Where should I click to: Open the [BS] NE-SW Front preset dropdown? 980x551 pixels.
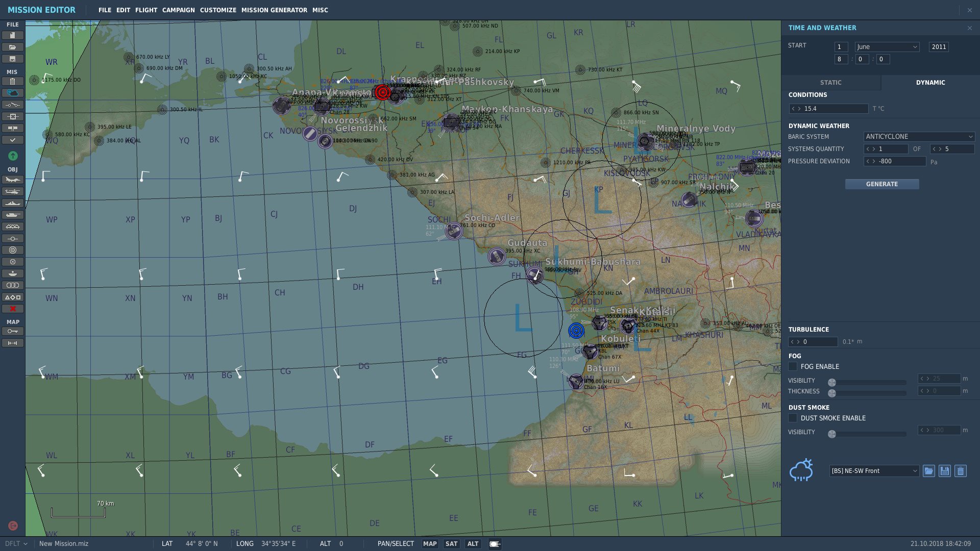874,471
